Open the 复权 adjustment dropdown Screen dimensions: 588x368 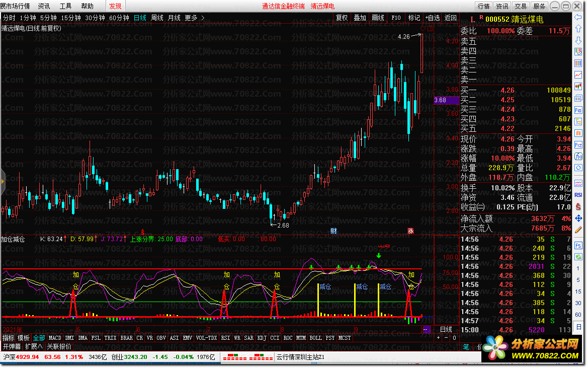click(342, 18)
